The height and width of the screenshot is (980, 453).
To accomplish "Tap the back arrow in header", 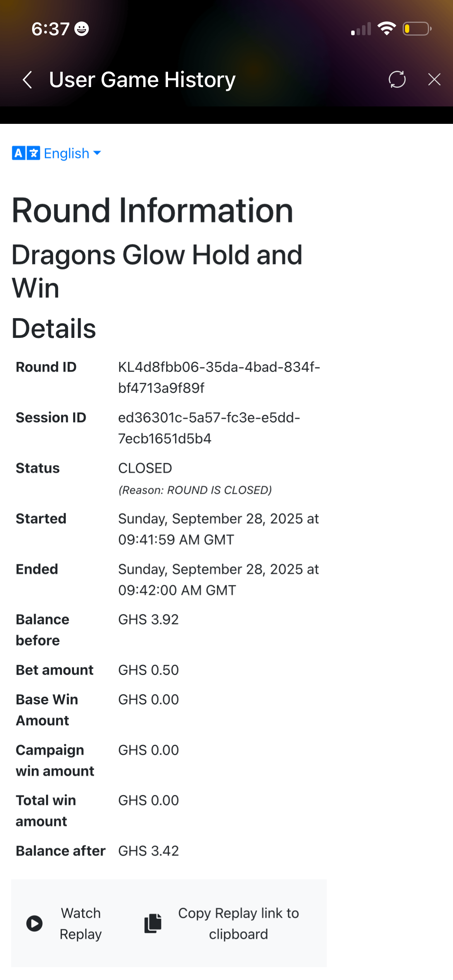I will (x=27, y=80).
